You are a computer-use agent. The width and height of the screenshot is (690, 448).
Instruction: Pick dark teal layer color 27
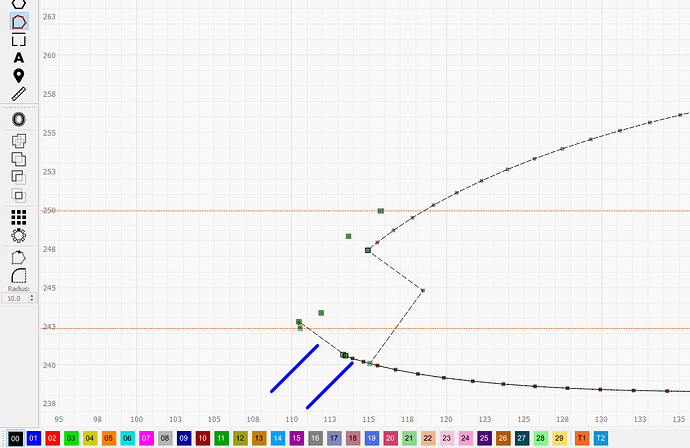tap(522, 438)
